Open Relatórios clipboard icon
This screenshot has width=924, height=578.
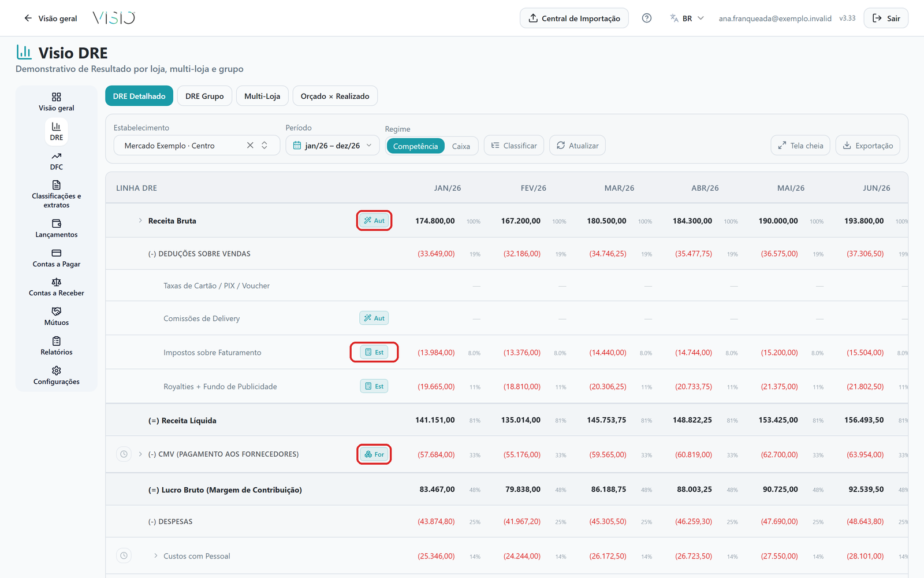[x=56, y=341]
